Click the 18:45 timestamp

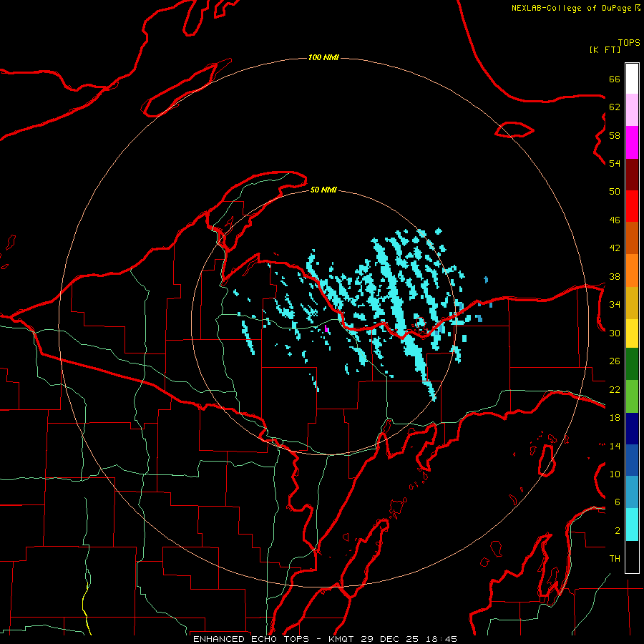tap(441, 639)
